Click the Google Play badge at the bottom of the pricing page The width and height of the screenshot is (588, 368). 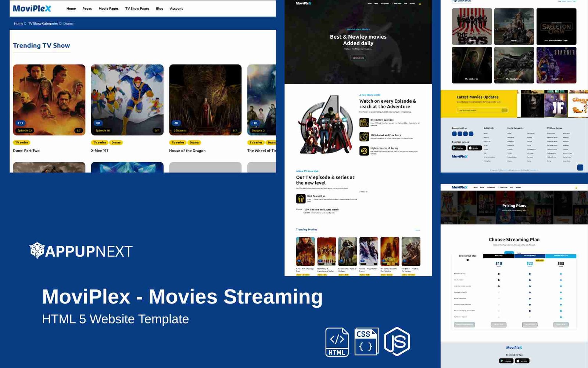point(506,361)
